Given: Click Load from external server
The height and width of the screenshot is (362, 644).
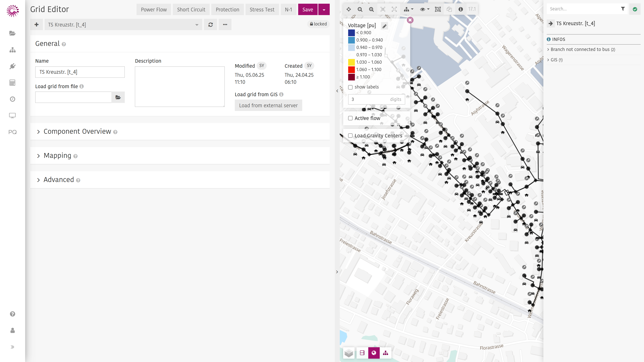Looking at the screenshot, I should [268, 105].
